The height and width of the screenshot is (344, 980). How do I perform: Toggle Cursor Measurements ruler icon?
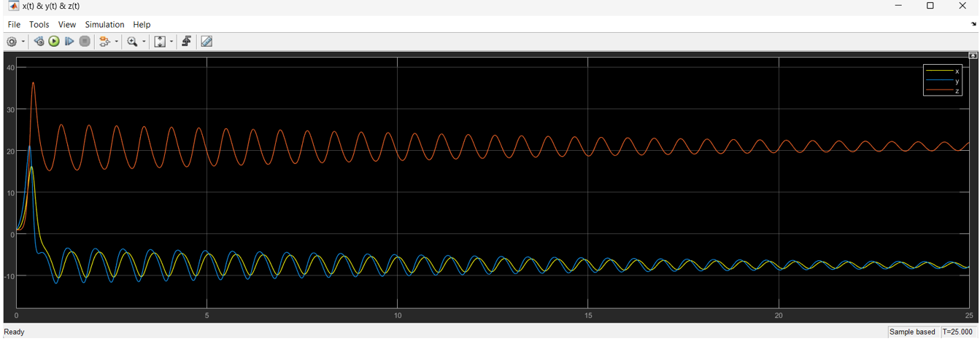tap(207, 42)
